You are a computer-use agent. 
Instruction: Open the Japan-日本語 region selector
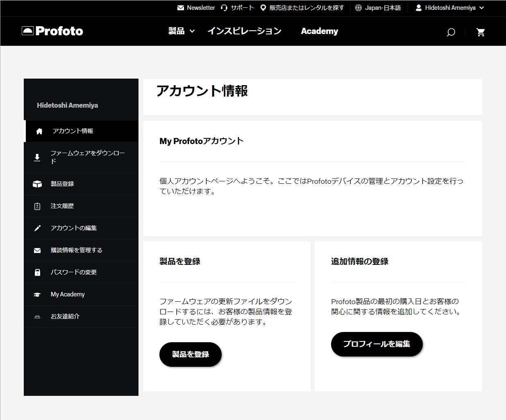(383, 8)
